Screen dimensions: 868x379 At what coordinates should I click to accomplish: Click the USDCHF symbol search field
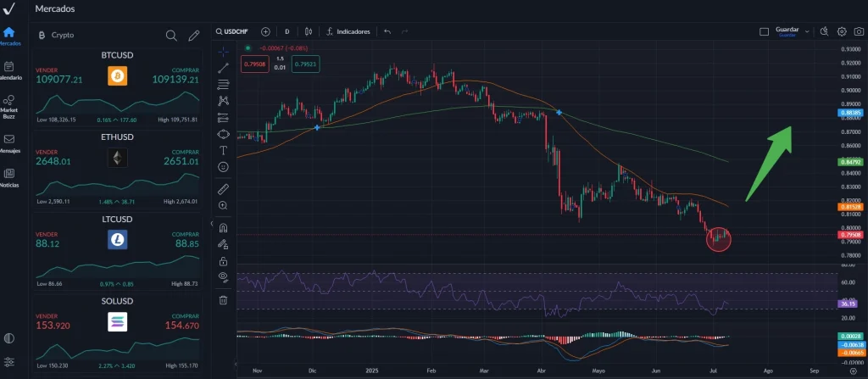point(231,31)
